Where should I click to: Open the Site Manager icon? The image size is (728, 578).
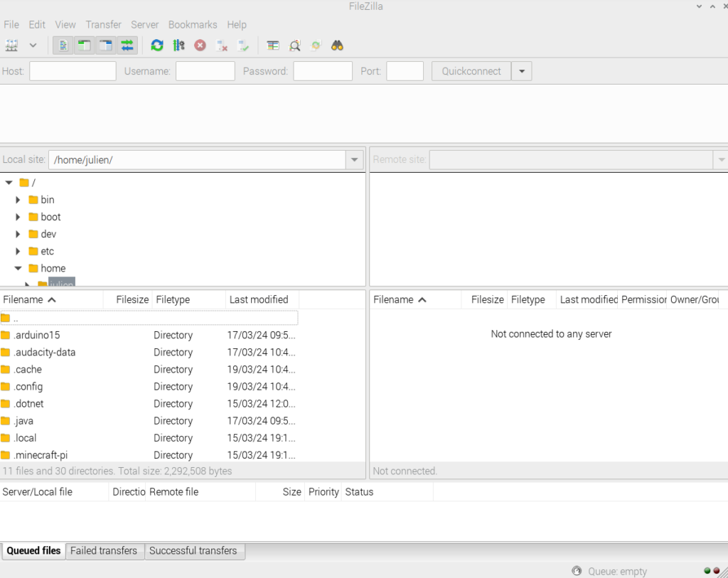click(x=11, y=46)
